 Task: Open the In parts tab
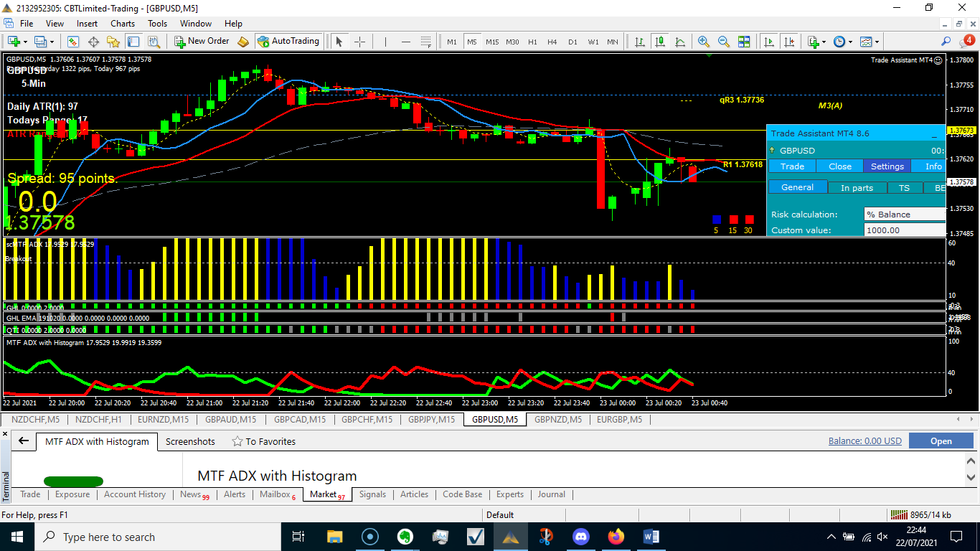coord(857,188)
